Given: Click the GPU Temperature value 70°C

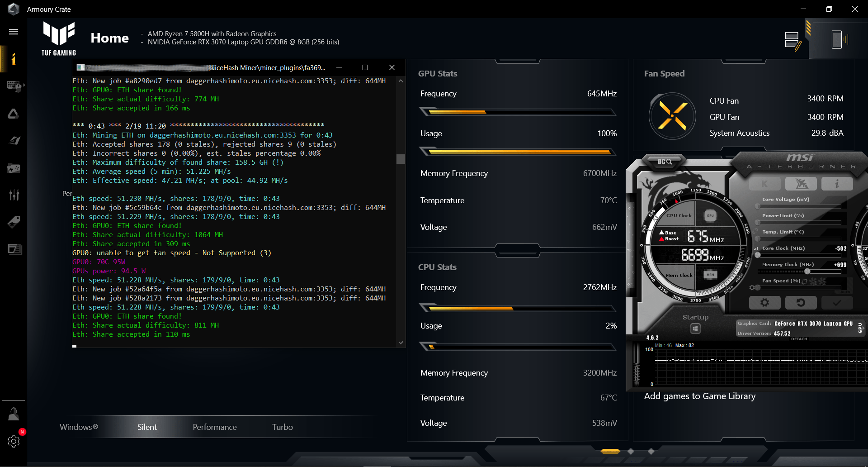Looking at the screenshot, I should pos(609,200).
